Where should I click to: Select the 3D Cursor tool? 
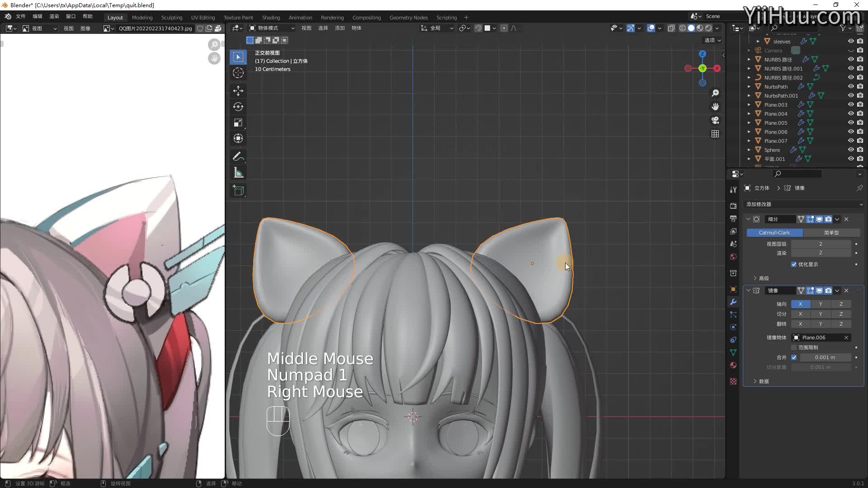pos(238,73)
